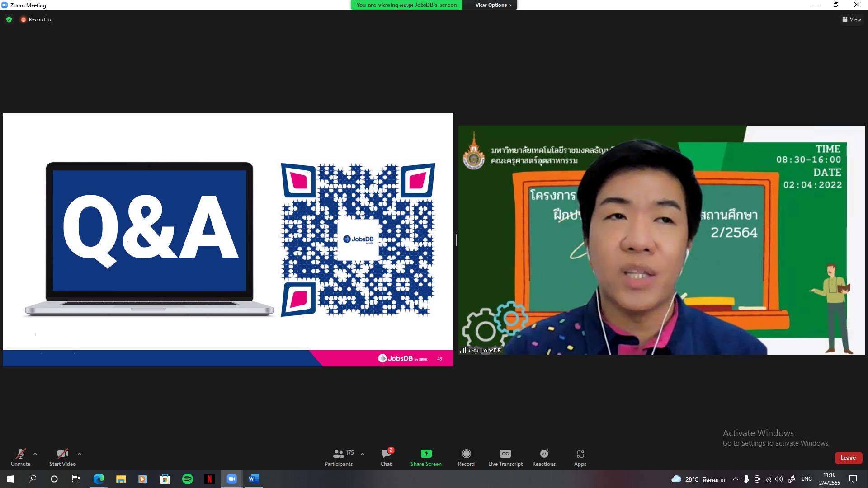
Task: Click the Record button
Action: coord(466,457)
